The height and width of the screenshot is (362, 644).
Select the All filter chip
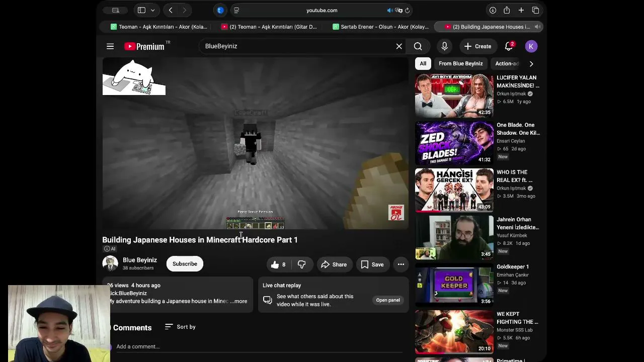(x=423, y=63)
